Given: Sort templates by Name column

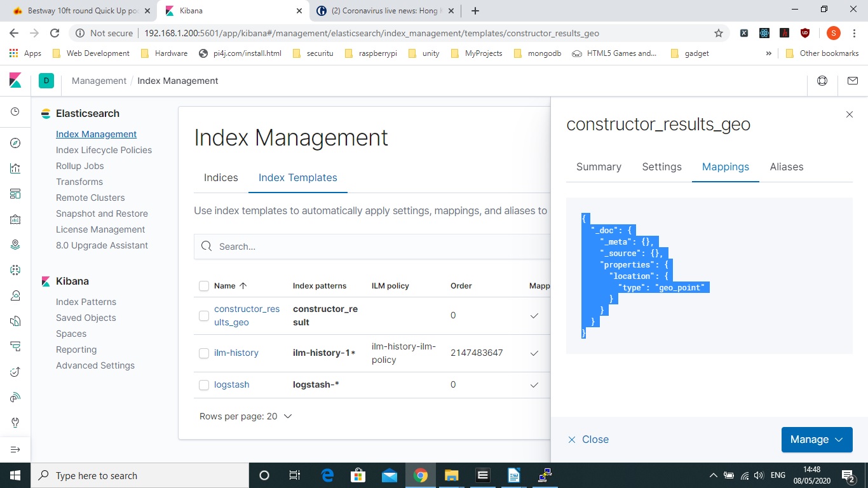Looking at the screenshot, I should [x=231, y=286].
